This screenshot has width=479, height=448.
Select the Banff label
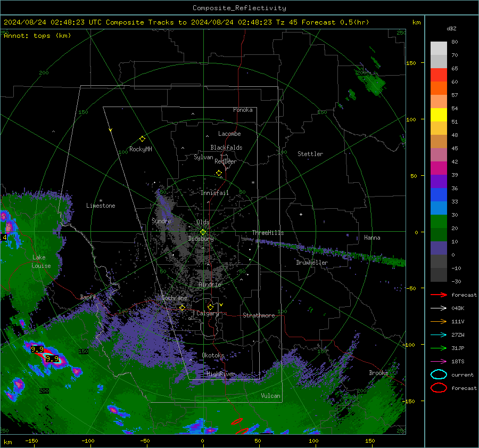(88, 297)
